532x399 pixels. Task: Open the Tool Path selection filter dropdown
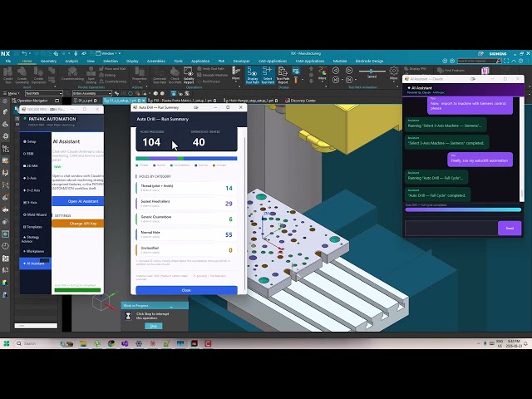[43, 93]
